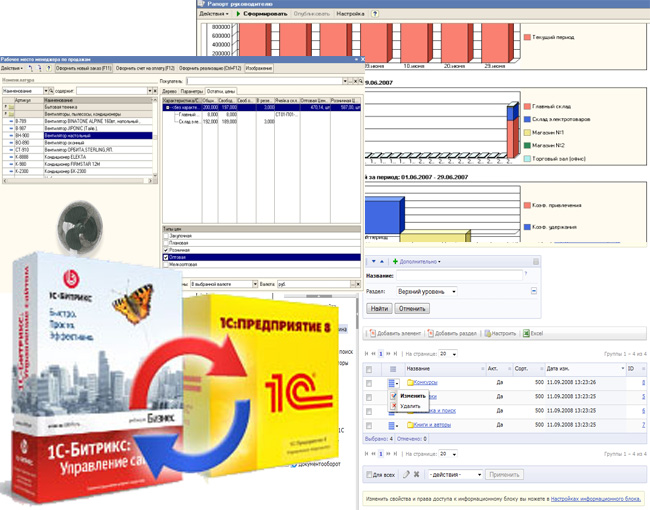The height and width of the screenshot is (510, 650).
Task: Open Действия dropdown in report window
Action: tap(214, 14)
